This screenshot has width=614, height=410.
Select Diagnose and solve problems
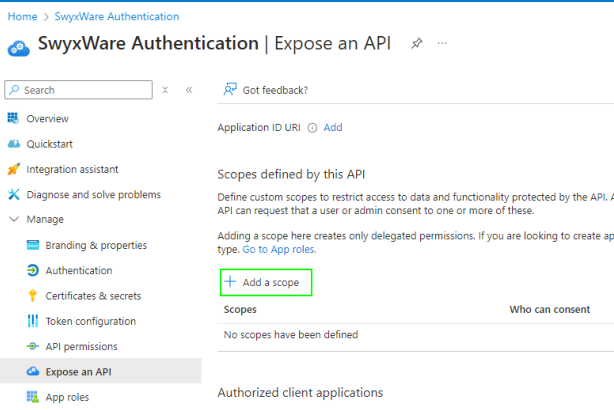pos(93,194)
